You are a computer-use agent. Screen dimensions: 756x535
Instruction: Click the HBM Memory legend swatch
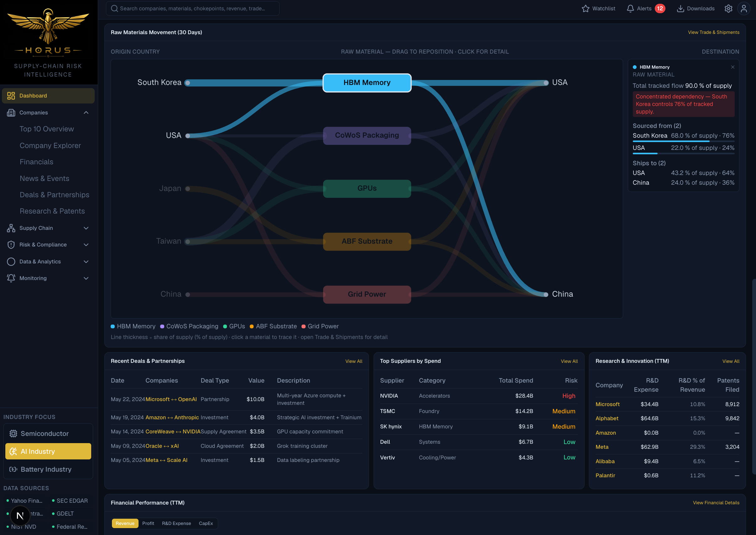click(x=113, y=326)
